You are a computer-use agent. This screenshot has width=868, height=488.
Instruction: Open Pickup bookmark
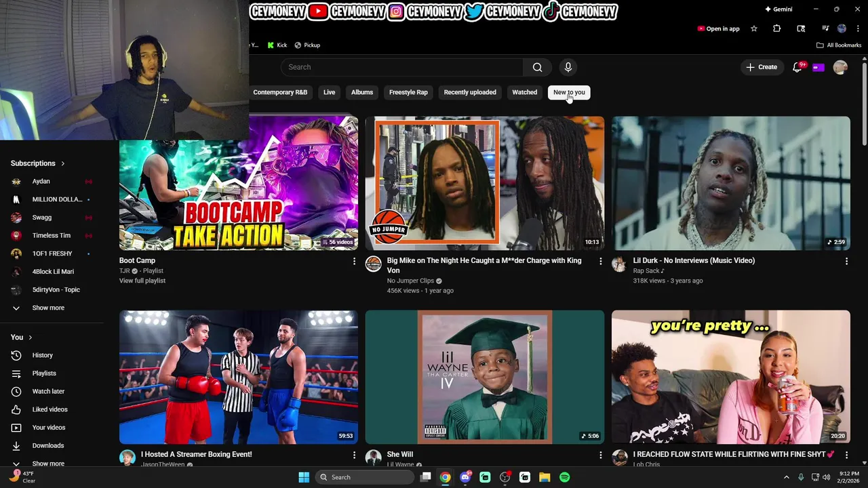click(307, 45)
